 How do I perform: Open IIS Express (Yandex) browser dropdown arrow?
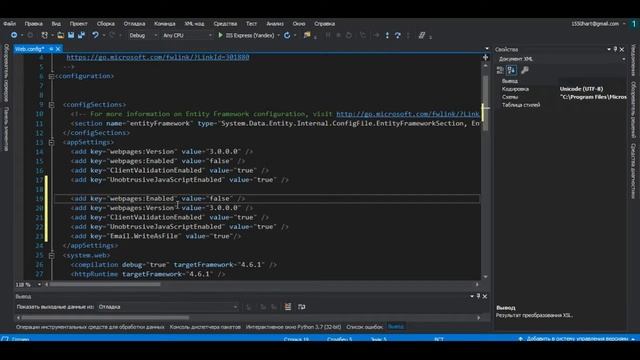coord(278,36)
